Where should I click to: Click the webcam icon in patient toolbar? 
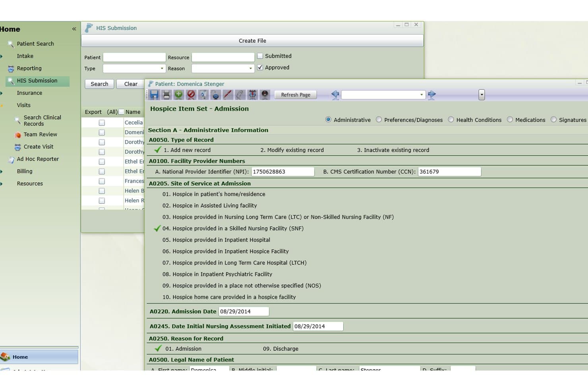point(265,95)
